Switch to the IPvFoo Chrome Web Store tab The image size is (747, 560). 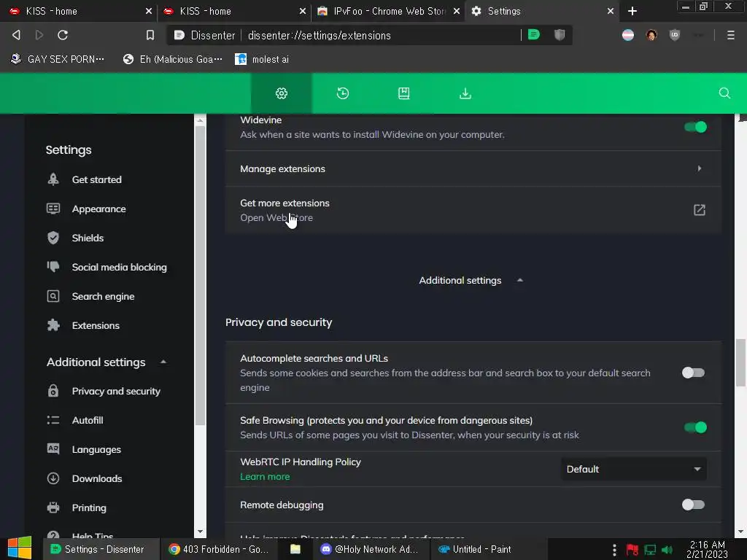[x=390, y=11]
